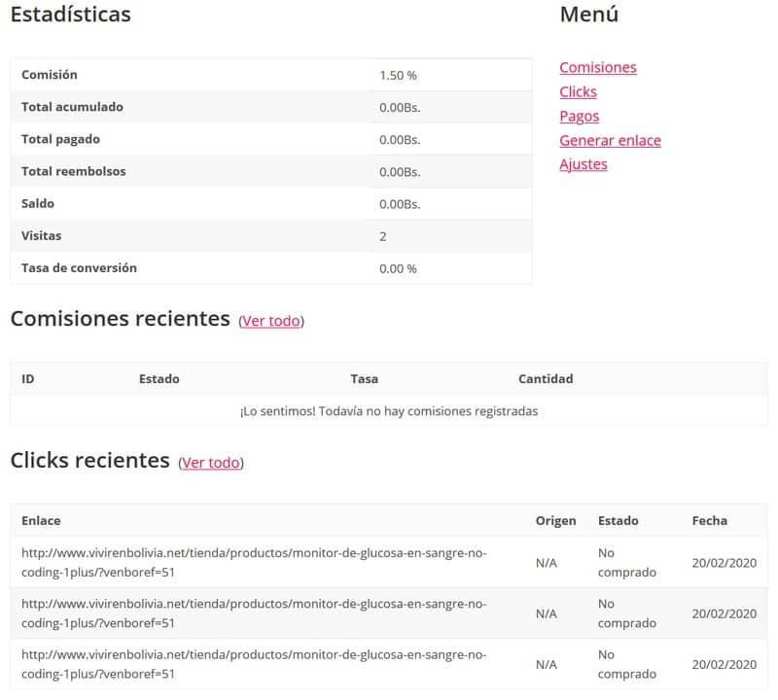Click the Tasa column header
This screenshot has width=778, height=700.
point(364,379)
